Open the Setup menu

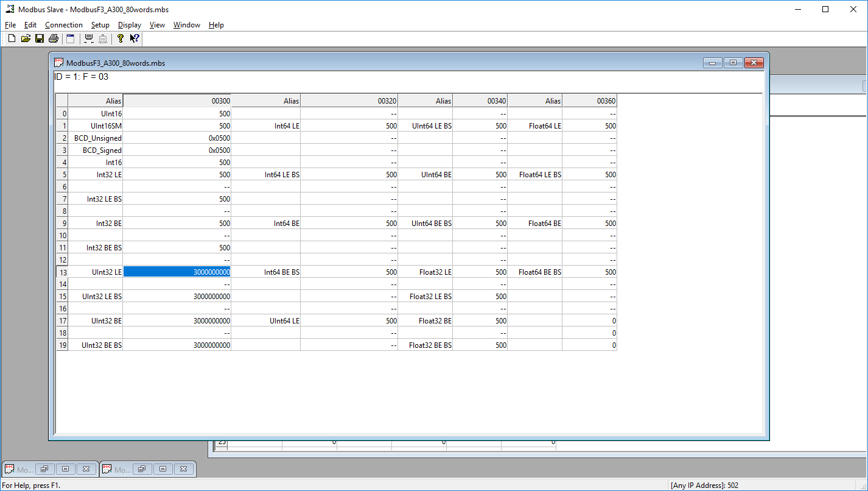pos(100,25)
